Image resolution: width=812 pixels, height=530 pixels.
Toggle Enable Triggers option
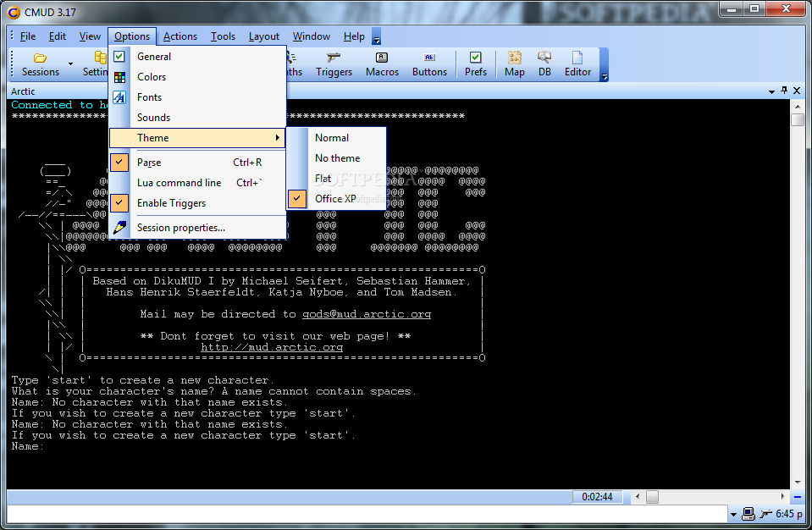(x=197, y=203)
